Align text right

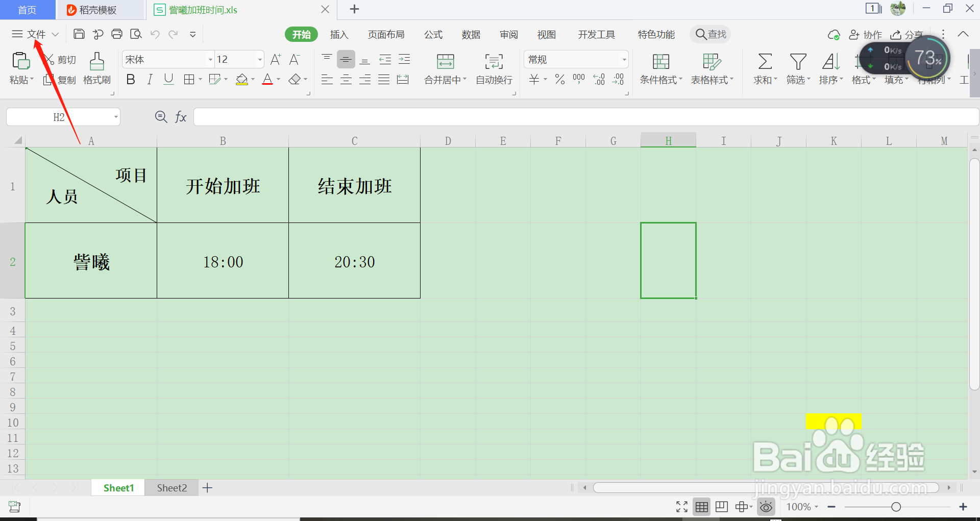(x=365, y=80)
